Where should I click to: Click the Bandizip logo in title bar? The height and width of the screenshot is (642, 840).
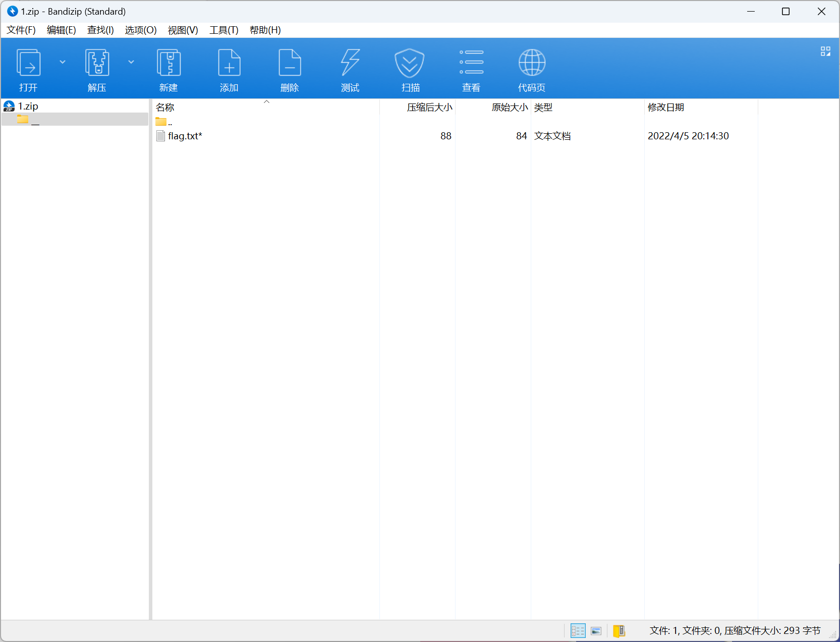coord(13,11)
